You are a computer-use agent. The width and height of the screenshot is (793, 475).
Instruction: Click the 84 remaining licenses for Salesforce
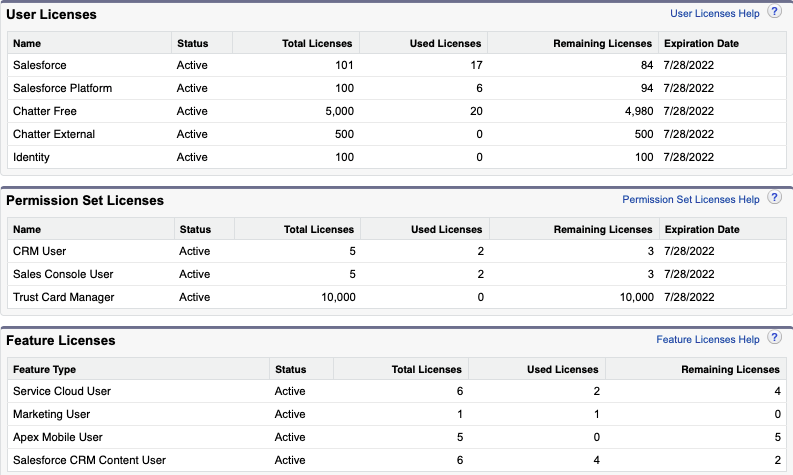(647, 65)
